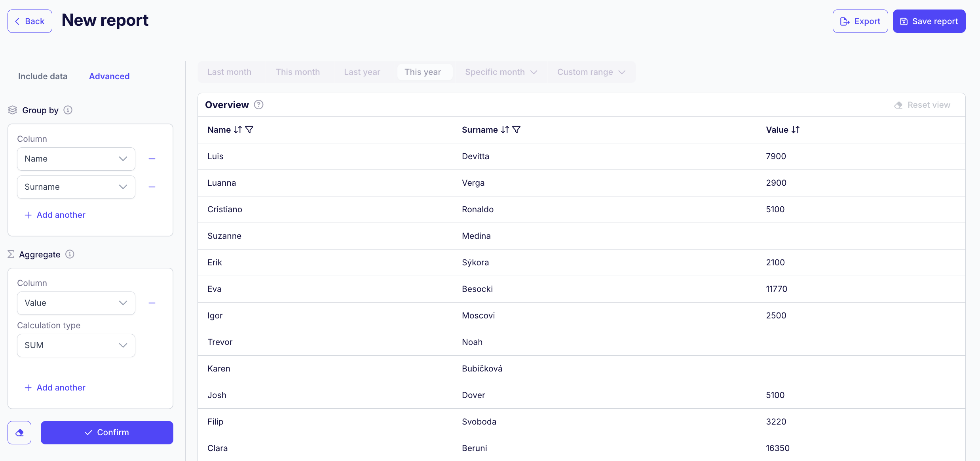This screenshot has width=980, height=461.
Task: Open the Name column dropdown
Action: [76, 159]
